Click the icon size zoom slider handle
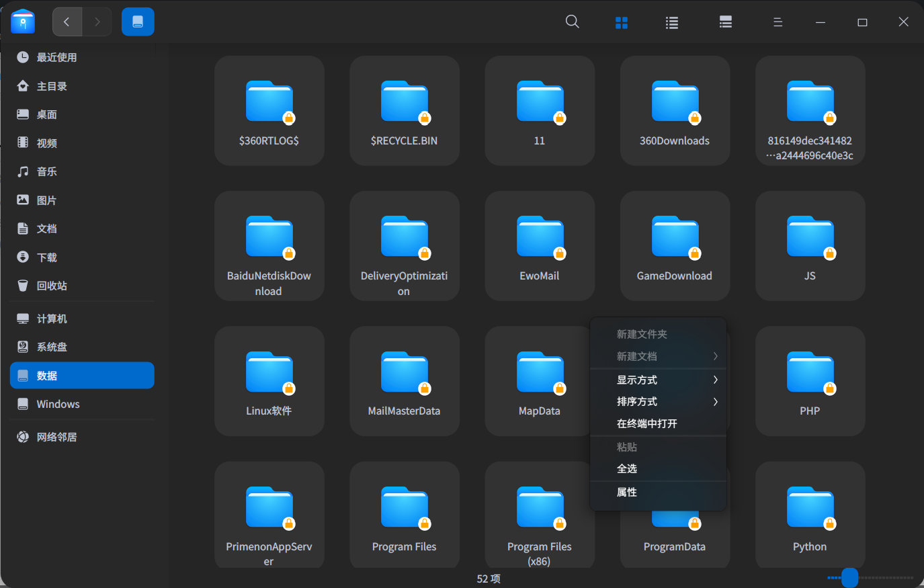The width and height of the screenshot is (924, 588). 850,578
